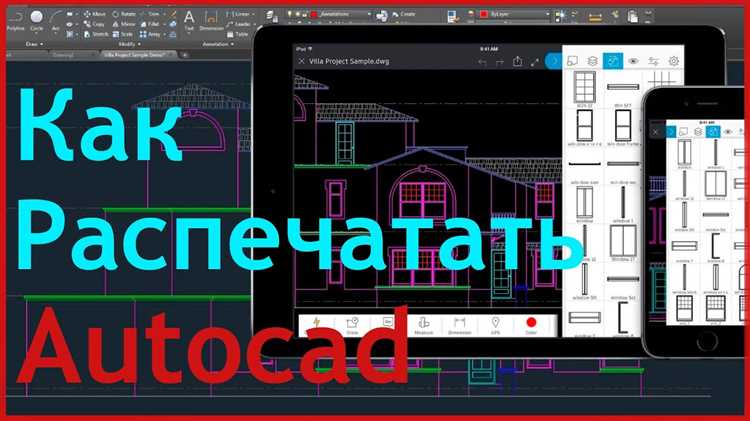This screenshot has height=421, width=750.
Task: Click the Stretch tool in Modify panel
Action: tap(96, 34)
